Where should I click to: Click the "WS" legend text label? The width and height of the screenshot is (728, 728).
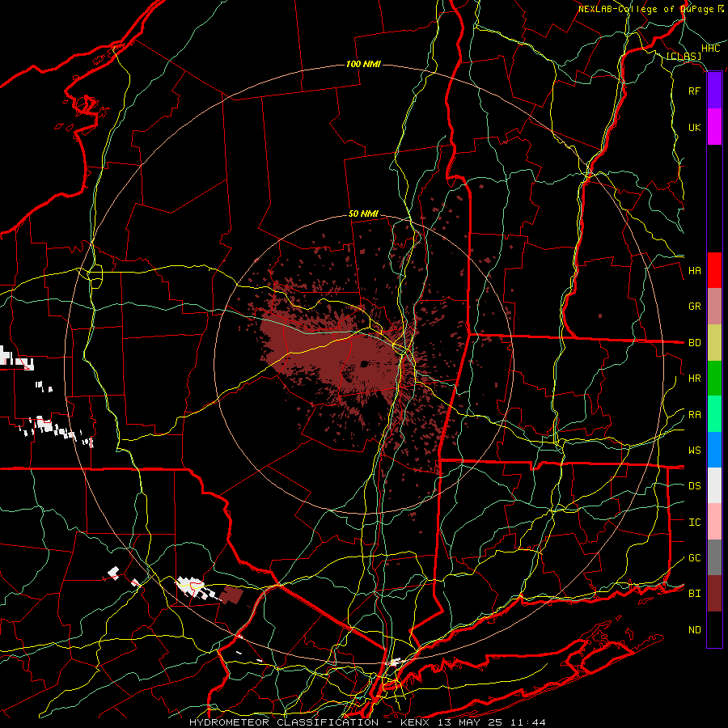click(x=694, y=451)
